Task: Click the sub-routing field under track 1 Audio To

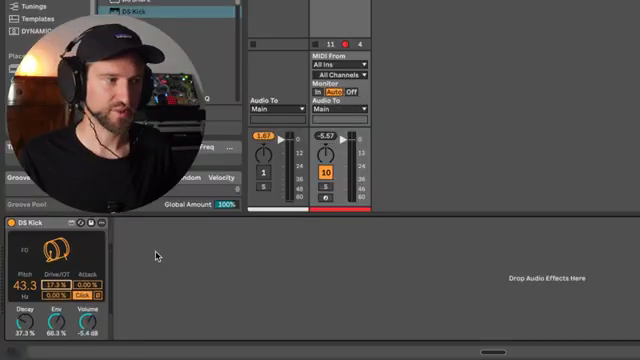Action: [x=278, y=120]
